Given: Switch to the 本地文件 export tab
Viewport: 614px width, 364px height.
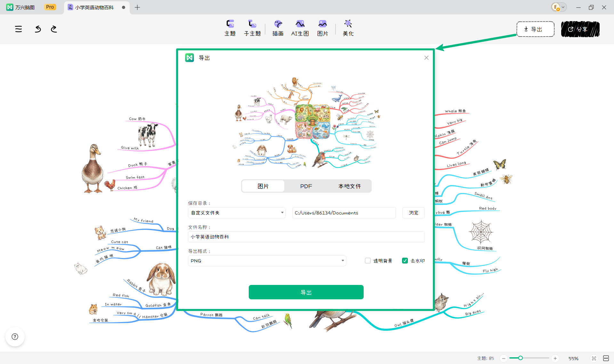Looking at the screenshot, I should [x=350, y=186].
